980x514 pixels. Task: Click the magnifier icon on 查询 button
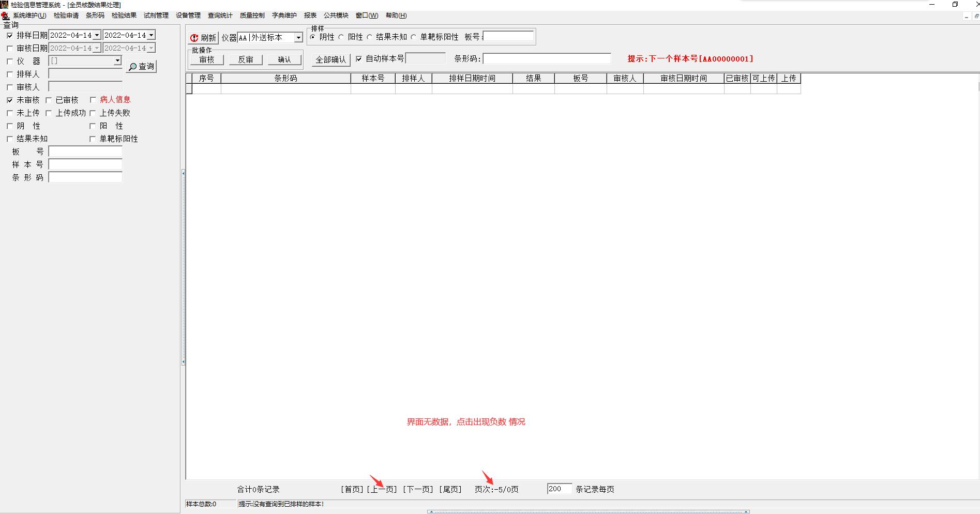pyautogui.click(x=133, y=67)
